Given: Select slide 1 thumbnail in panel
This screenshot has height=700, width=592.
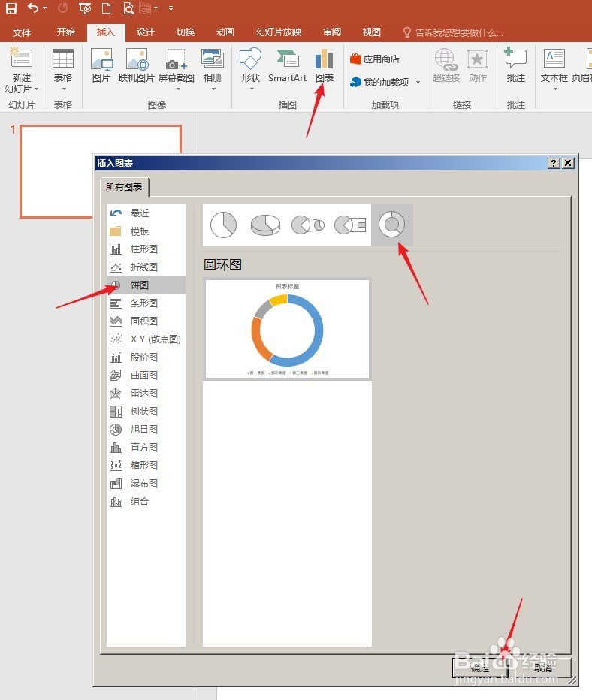Looking at the screenshot, I should [x=101, y=171].
